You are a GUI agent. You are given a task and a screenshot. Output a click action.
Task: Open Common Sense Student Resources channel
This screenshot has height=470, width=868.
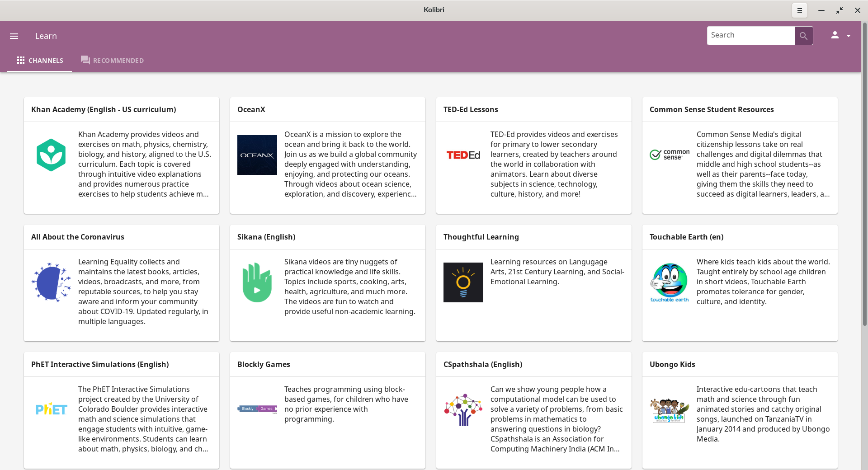pyautogui.click(x=712, y=110)
